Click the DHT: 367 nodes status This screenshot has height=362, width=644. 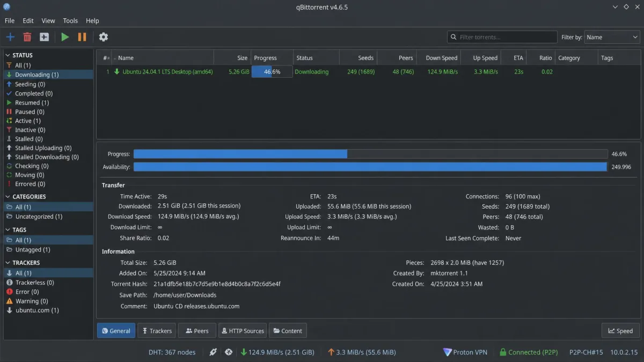172,352
